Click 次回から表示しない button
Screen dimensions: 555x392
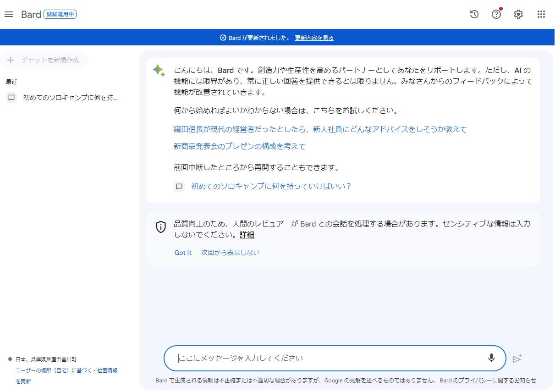coord(231,253)
